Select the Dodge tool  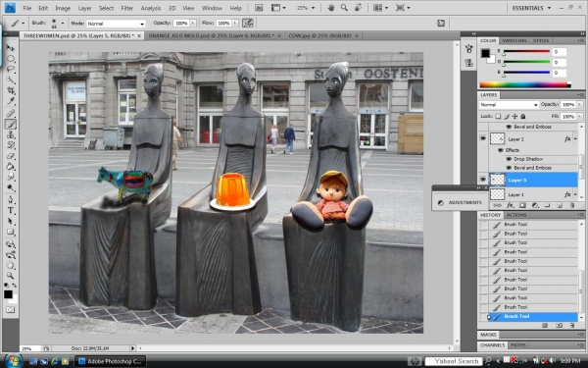tap(11, 187)
